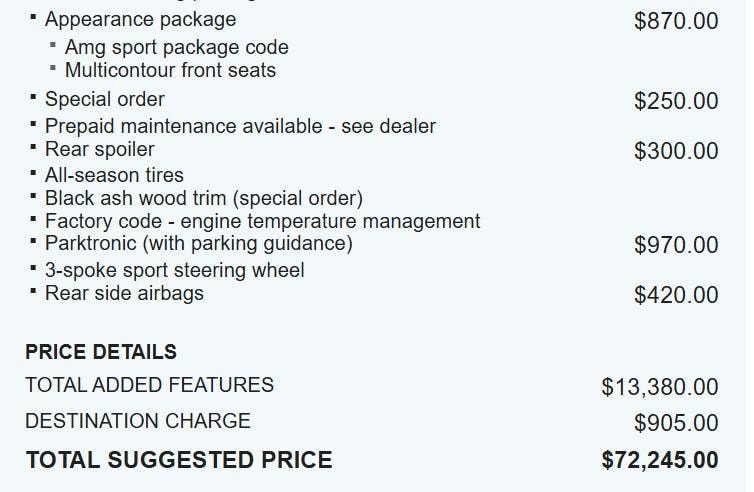Select the $13,380.00 added features amount
Screen dimensions: 754x492
coord(660,387)
